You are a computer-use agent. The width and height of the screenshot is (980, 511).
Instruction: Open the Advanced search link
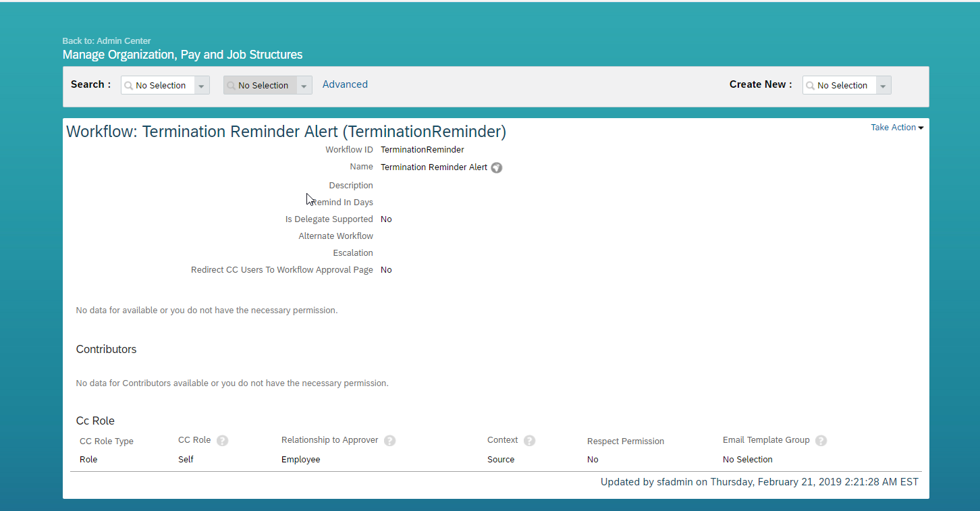point(345,84)
